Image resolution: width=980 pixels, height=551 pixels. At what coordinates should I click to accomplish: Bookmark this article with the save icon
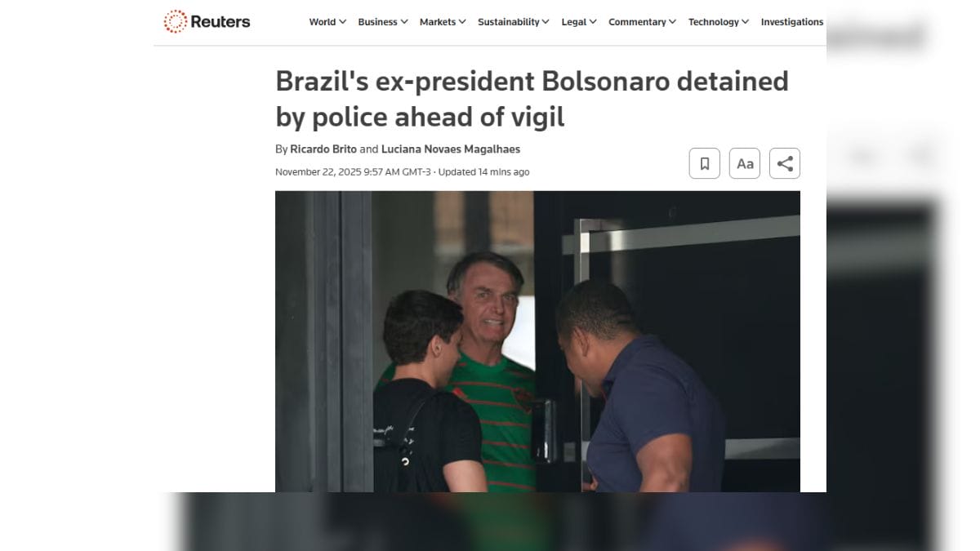pos(705,163)
